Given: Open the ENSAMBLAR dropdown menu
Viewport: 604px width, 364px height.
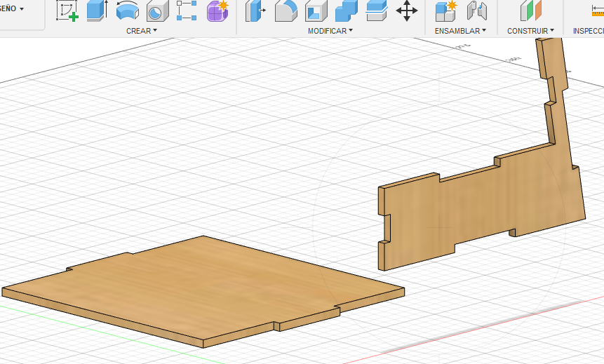Looking at the screenshot, I should (x=460, y=31).
